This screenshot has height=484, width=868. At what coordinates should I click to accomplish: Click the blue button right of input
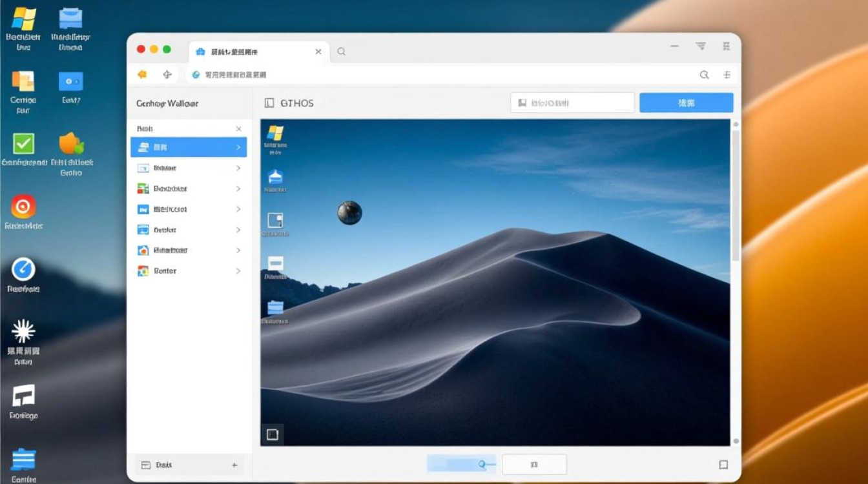coord(686,103)
